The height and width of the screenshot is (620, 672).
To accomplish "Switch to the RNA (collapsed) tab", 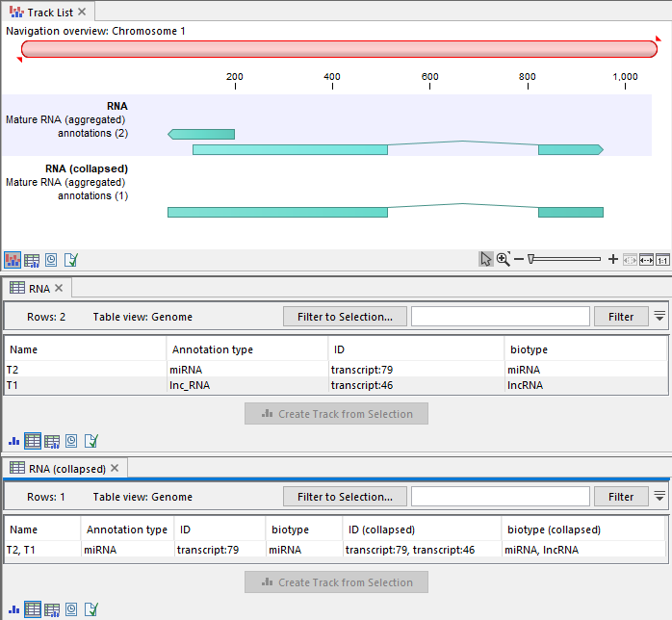I will [x=58, y=469].
